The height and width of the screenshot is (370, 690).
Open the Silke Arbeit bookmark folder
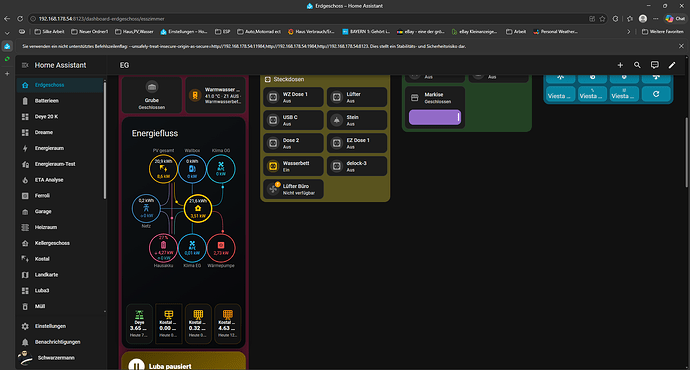click(49, 32)
